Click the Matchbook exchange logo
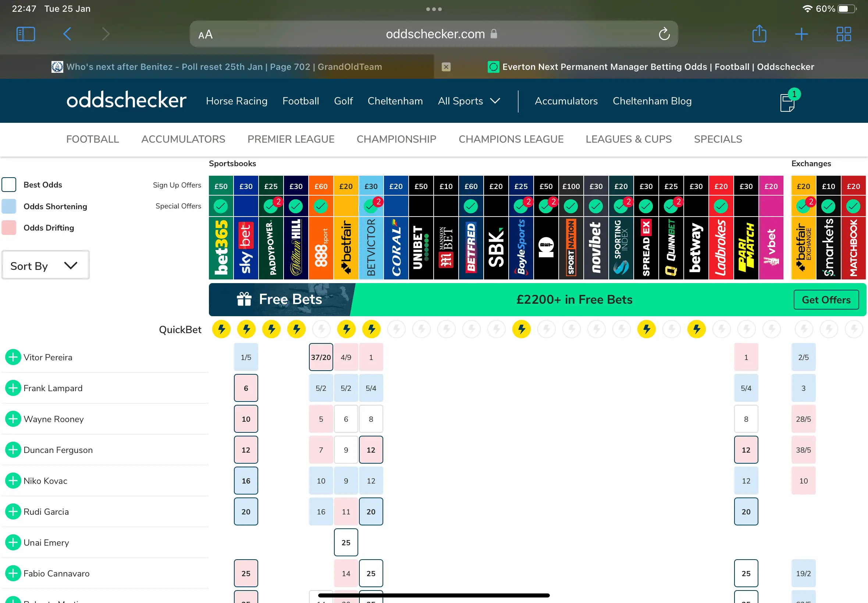 pos(853,248)
